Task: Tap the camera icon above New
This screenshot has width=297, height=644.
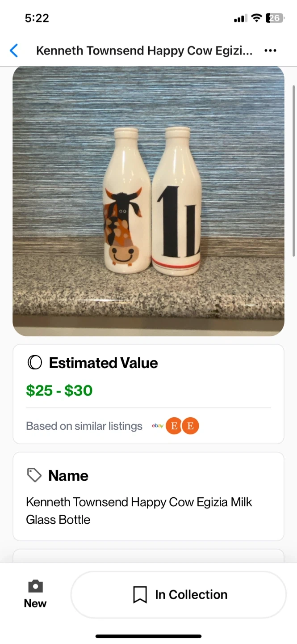Action: coord(35,586)
